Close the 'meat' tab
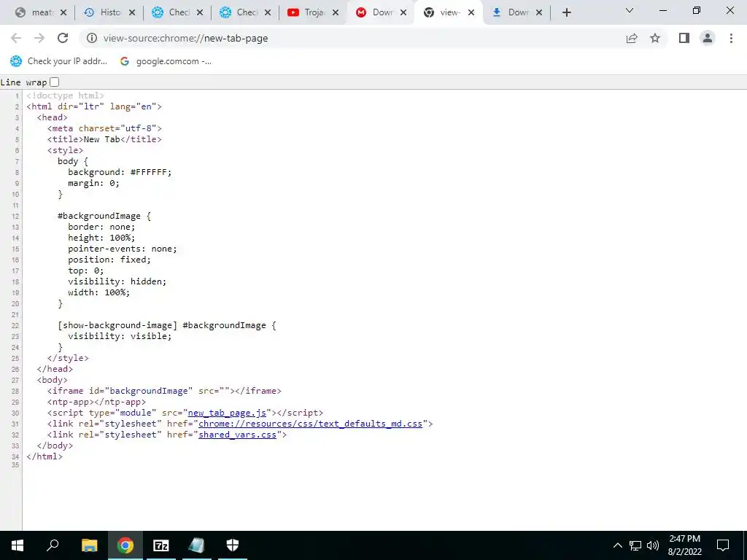The width and height of the screenshot is (747, 560). coord(64,13)
